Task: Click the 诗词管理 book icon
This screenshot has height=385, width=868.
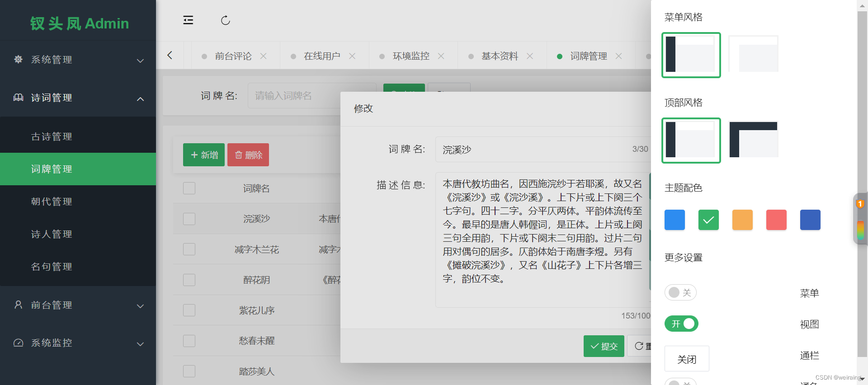Action: point(18,97)
